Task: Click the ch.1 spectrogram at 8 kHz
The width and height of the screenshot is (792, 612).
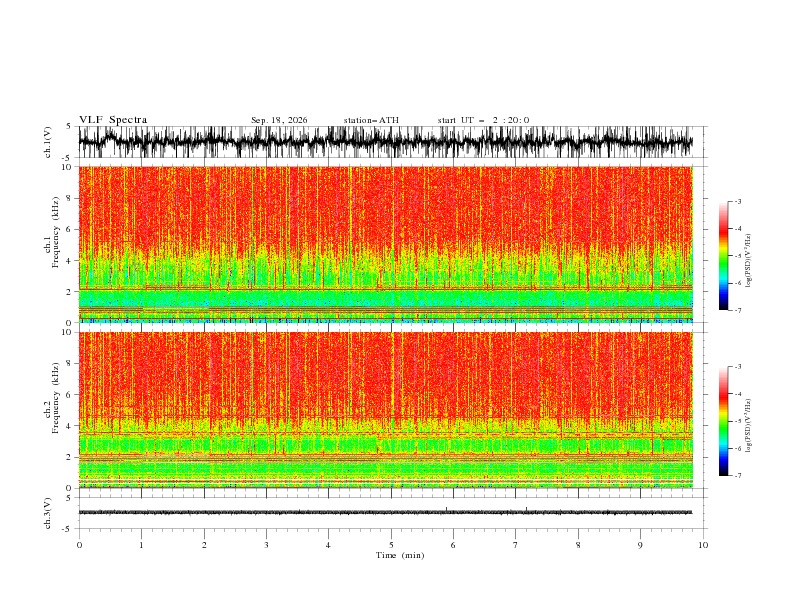Action: click(385, 198)
